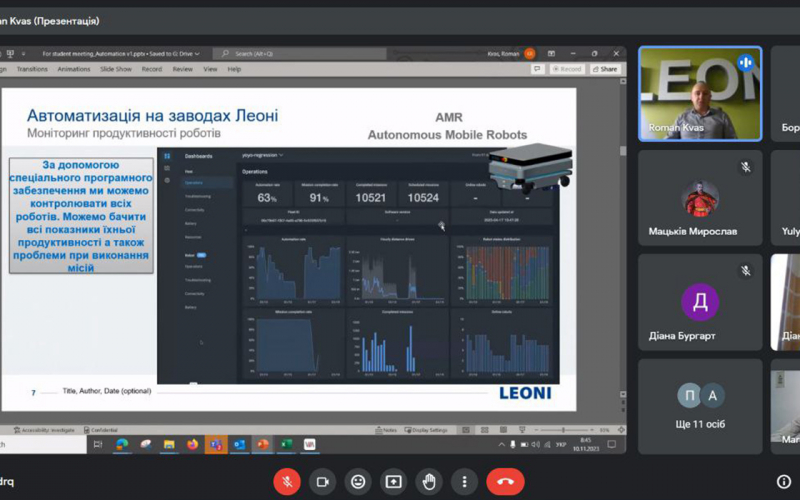
Task: Show hidden system tray icons chevron
Action: click(x=502, y=445)
